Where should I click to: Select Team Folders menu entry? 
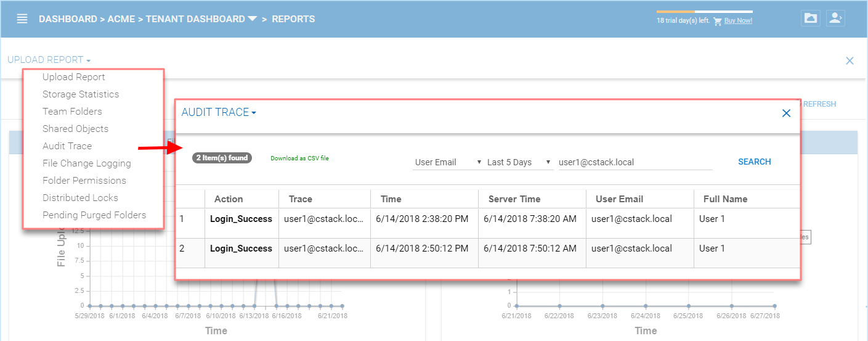pos(72,112)
